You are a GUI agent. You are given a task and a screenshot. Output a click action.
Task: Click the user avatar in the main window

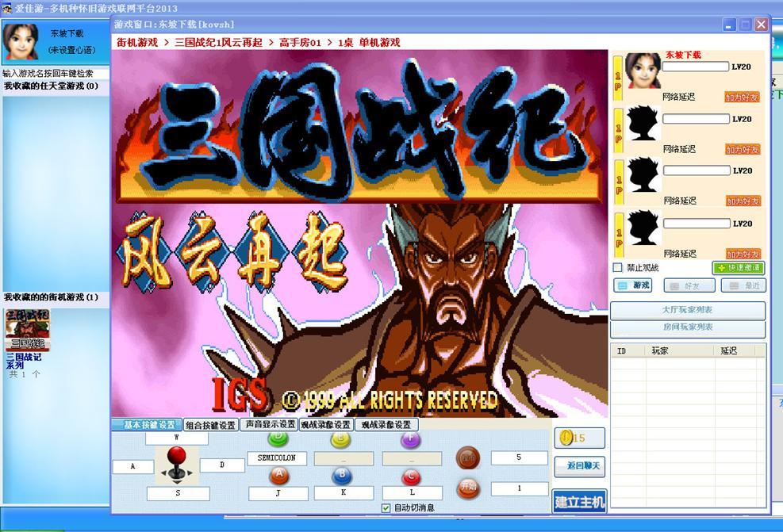(x=21, y=41)
